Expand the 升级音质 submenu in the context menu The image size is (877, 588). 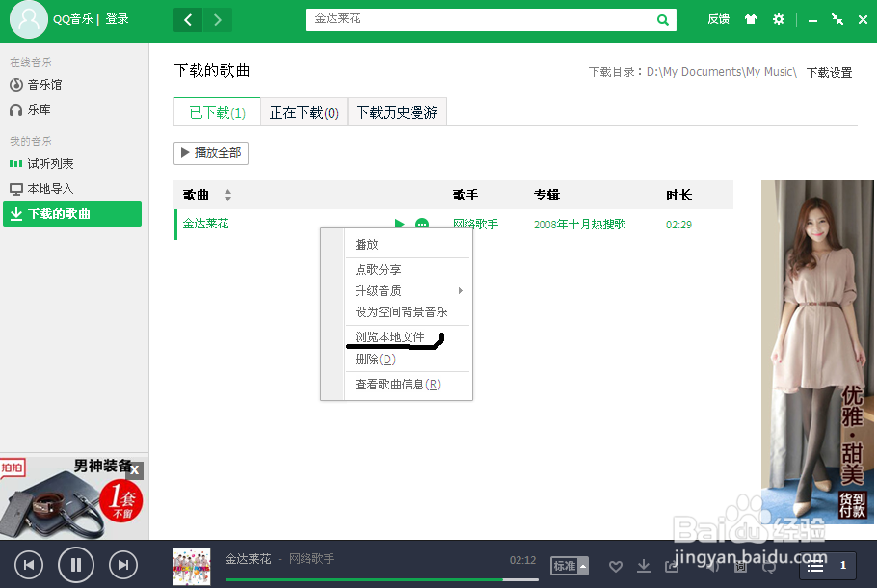point(380,289)
